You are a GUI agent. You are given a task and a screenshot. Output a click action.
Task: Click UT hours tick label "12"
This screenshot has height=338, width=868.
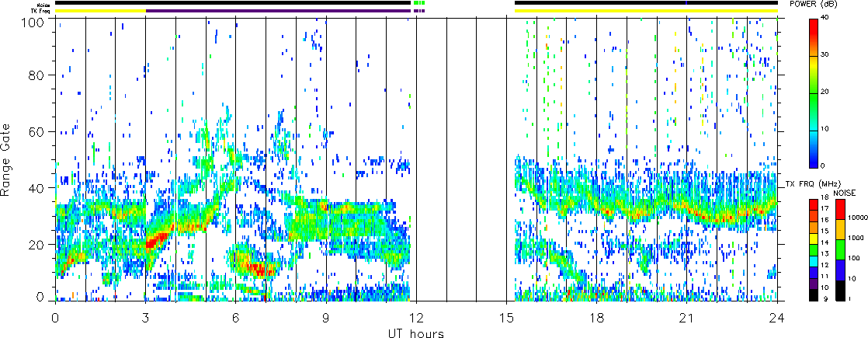[416, 318]
